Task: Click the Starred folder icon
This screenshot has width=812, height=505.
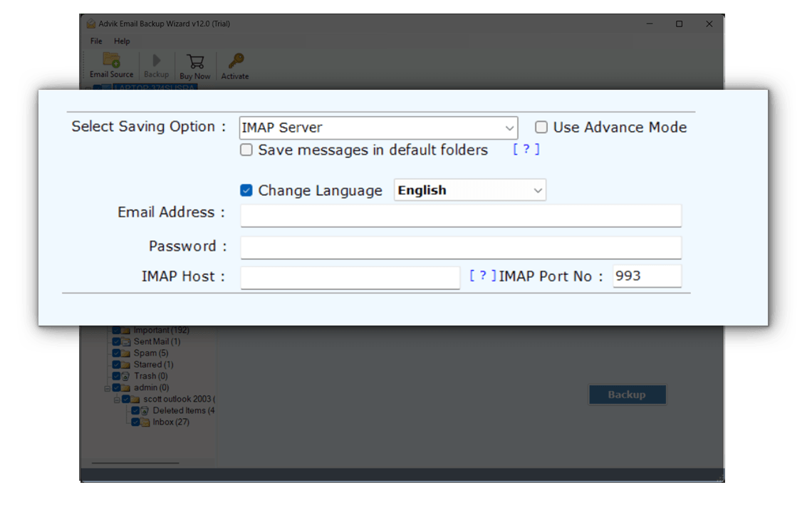Action: [x=126, y=365]
